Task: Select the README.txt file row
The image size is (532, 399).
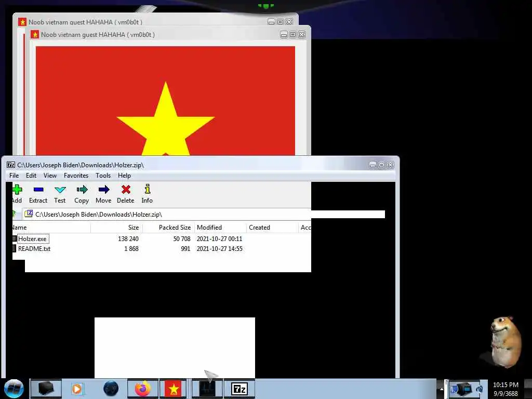Action: (162, 249)
